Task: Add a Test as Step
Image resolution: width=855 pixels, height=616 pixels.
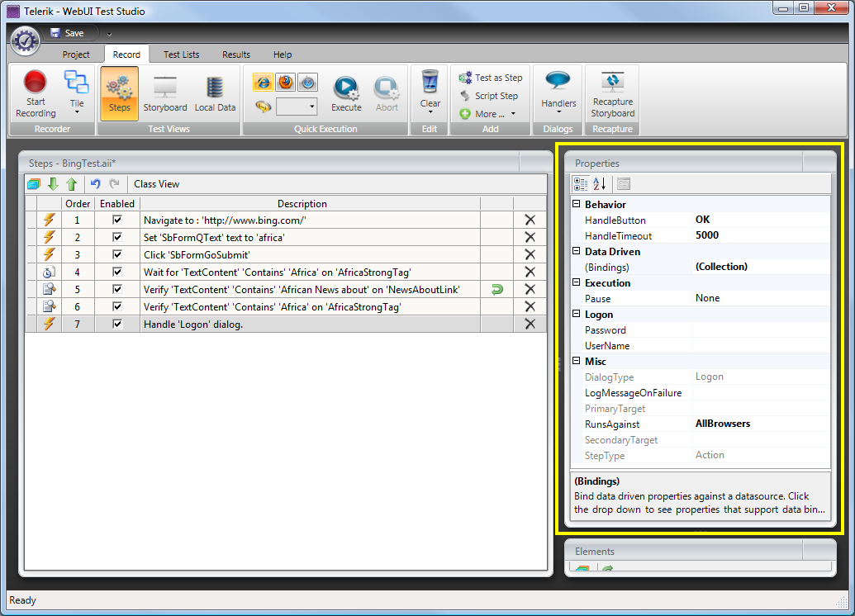Action: coord(491,78)
